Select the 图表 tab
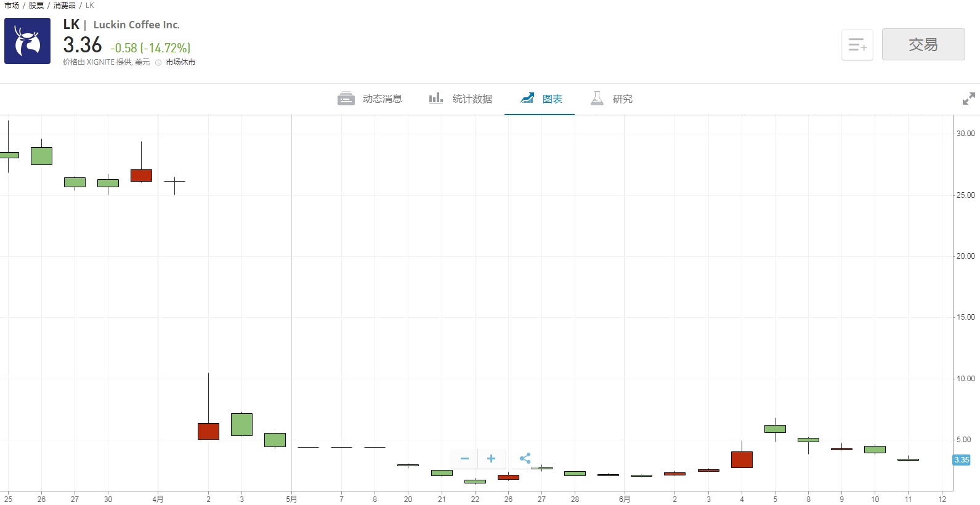980x505 pixels. pyautogui.click(x=540, y=99)
